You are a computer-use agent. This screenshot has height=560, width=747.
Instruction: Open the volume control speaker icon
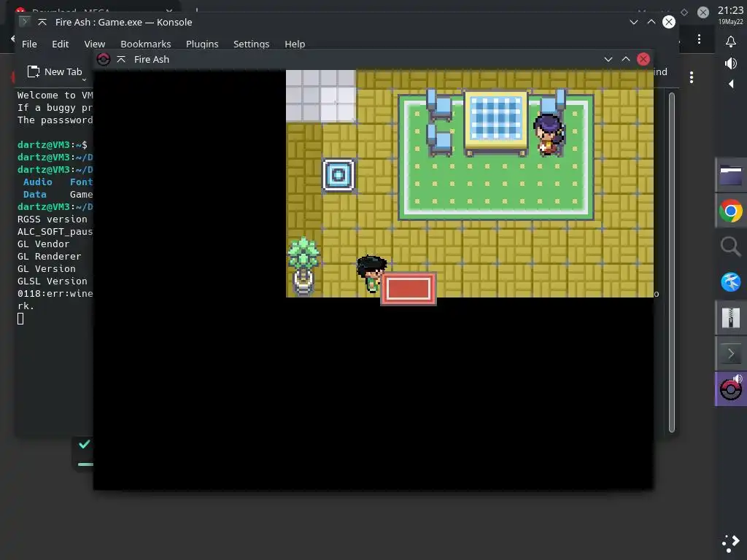[x=731, y=63]
